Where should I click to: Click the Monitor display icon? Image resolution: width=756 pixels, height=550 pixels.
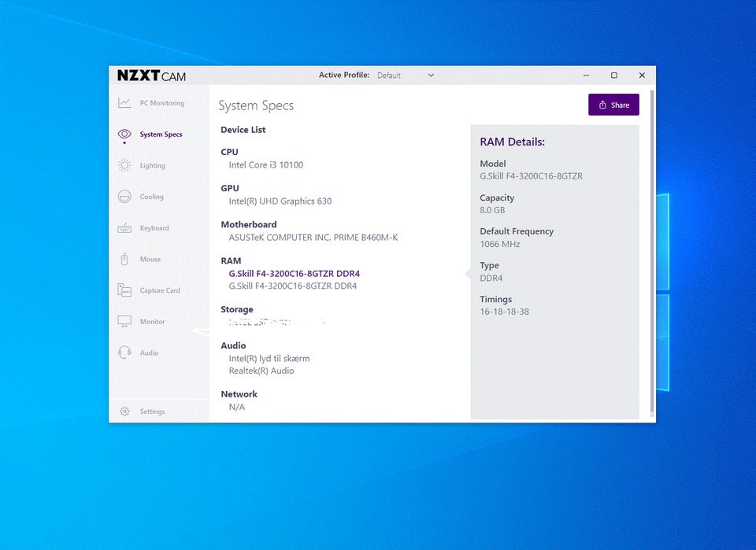point(124,321)
